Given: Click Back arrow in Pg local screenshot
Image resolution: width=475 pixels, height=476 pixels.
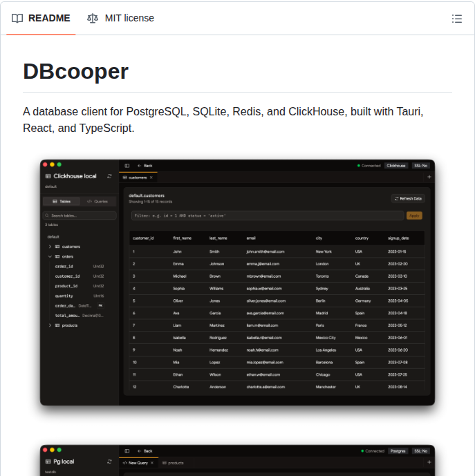Looking at the screenshot, I should coord(145,451).
